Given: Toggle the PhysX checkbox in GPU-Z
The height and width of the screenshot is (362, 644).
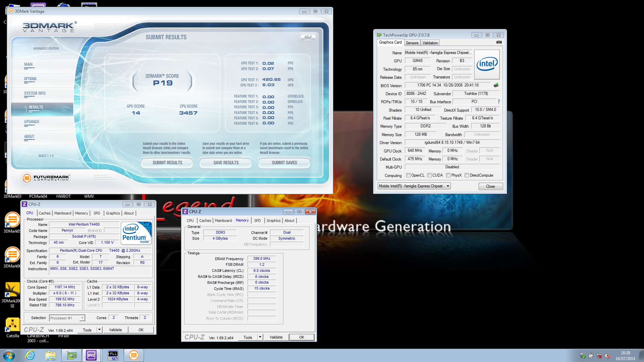Looking at the screenshot, I should 448,175.
